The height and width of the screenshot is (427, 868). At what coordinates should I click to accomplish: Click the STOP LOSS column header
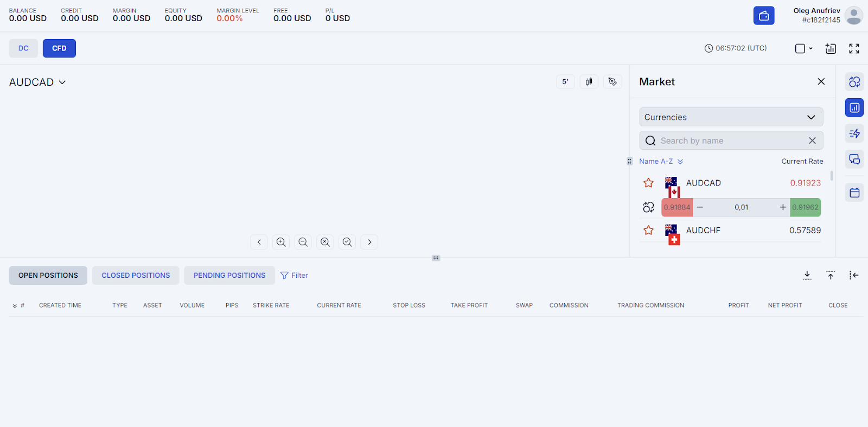click(x=409, y=305)
